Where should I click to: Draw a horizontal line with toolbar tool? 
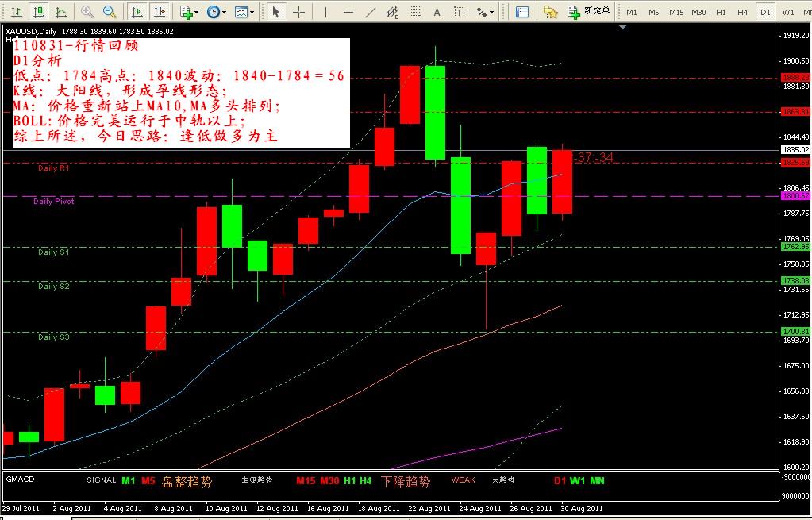point(348,12)
